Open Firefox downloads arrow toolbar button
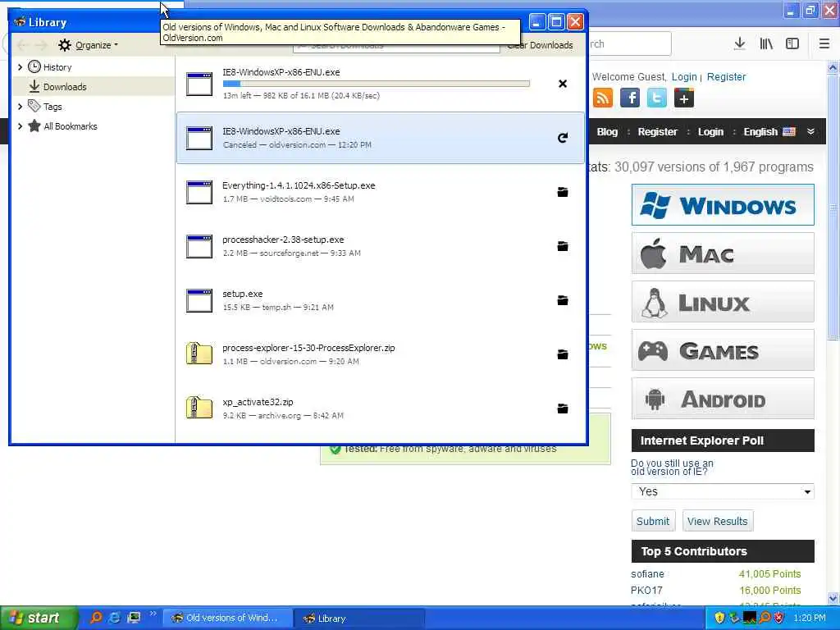This screenshot has height=630, width=840. click(x=739, y=43)
